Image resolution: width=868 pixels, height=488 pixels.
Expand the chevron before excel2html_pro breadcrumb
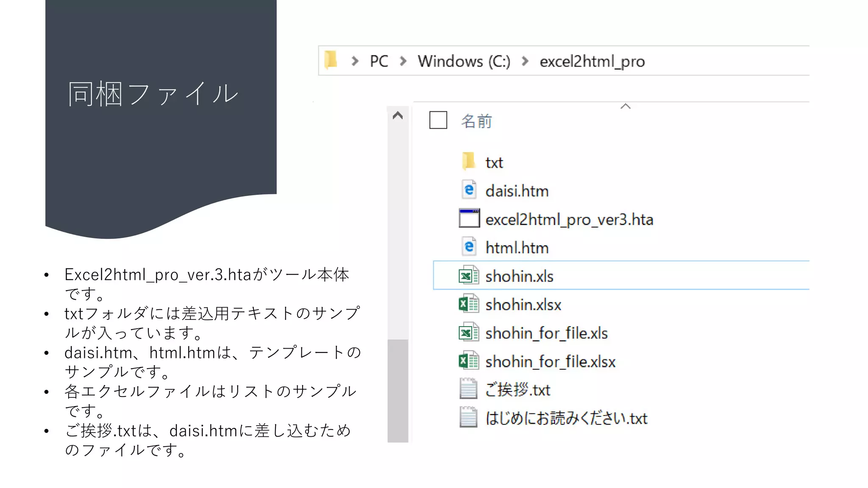point(525,61)
